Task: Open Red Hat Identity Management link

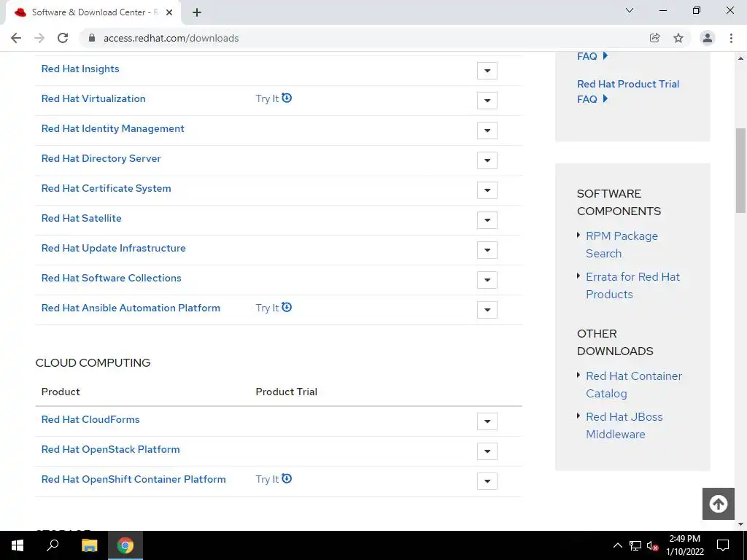Action: [112, 128]
